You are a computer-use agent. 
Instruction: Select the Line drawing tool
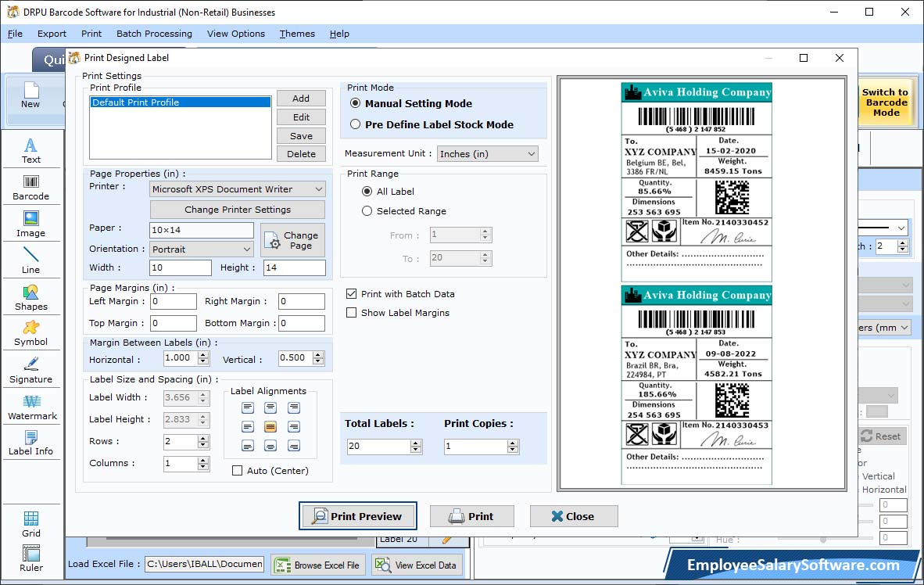click(31, 260)
